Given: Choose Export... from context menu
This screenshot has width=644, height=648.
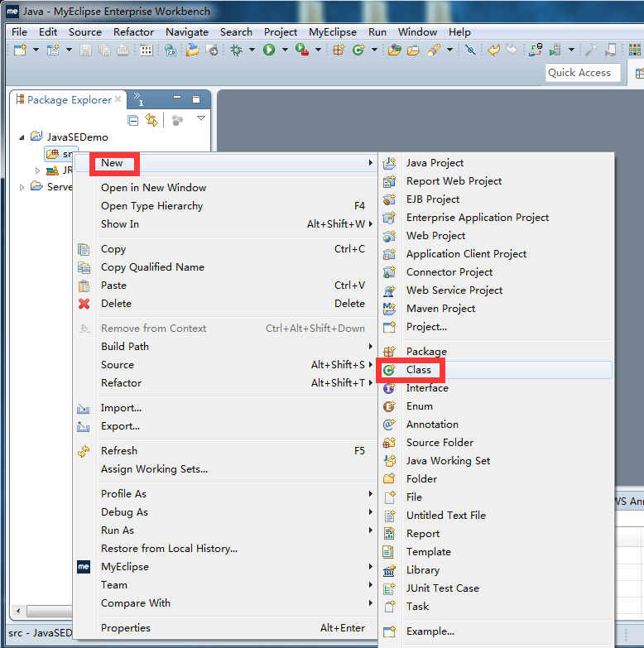Looking at the screenshot, I should 226,426.
